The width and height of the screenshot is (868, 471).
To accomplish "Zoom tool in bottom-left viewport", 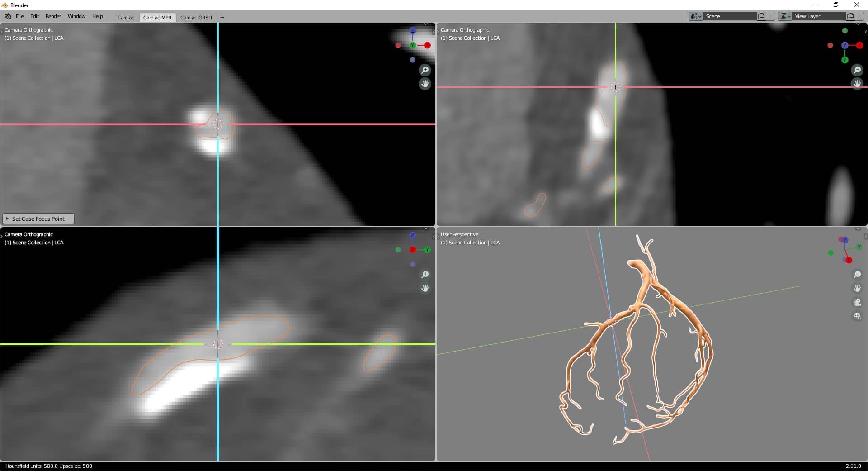I will (x=425, y=275).
